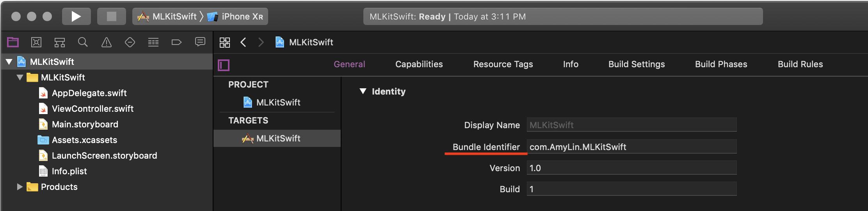Open the Capabilities tab
This screenshot has width=868, height=211.
pos(419,64)
